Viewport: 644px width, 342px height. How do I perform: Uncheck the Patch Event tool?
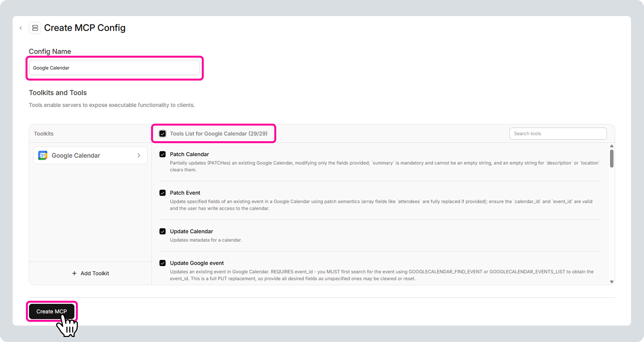pyautogui.click(x=163, y=193)
